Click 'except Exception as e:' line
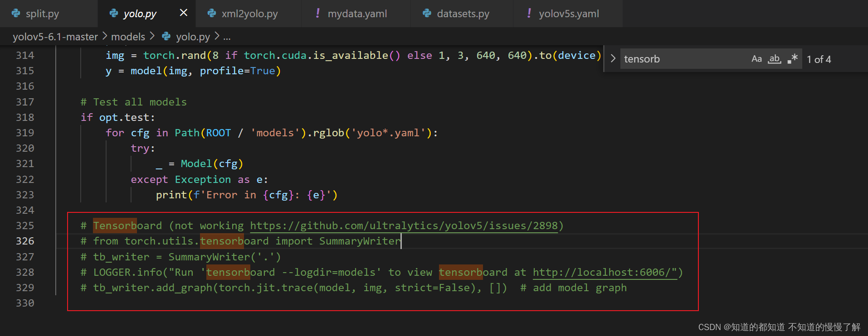 pos(199,179)
